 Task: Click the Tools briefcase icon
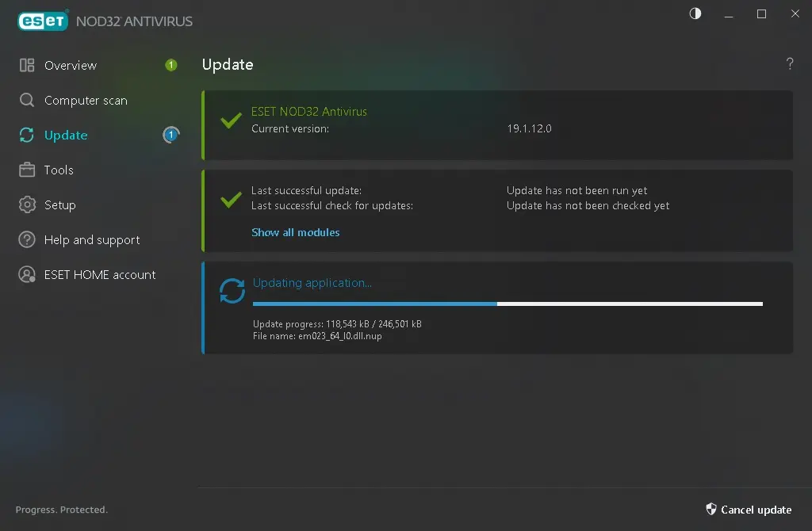[27, 170]
